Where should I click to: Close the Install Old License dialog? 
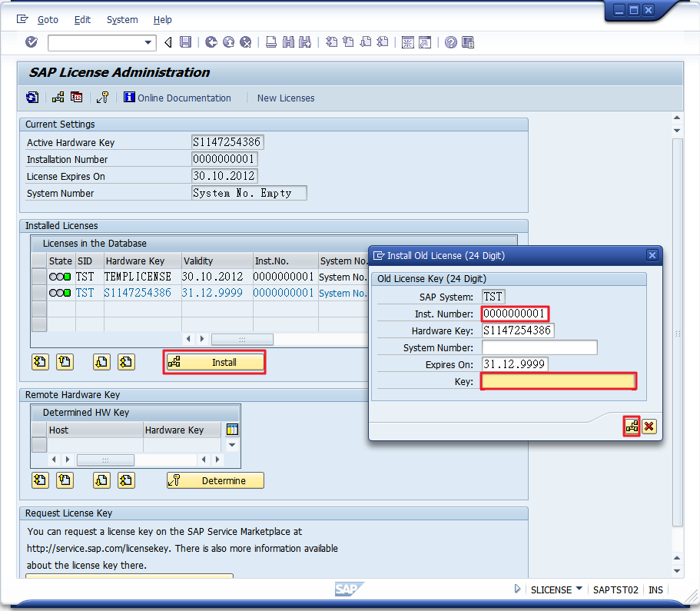(652, 255)
